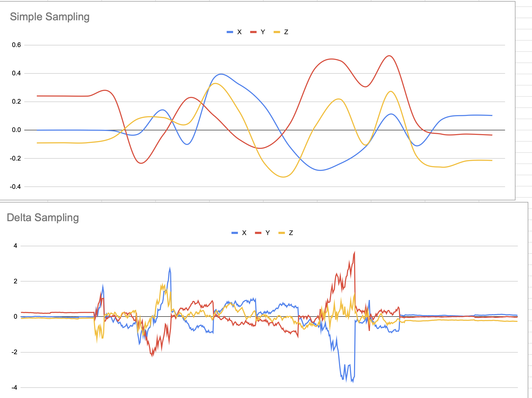Image resolution: width=532 pixels, height=398 pixels.
Task: Select the Y legend label in Simple Sampling
Action: [x=263, y=32]
